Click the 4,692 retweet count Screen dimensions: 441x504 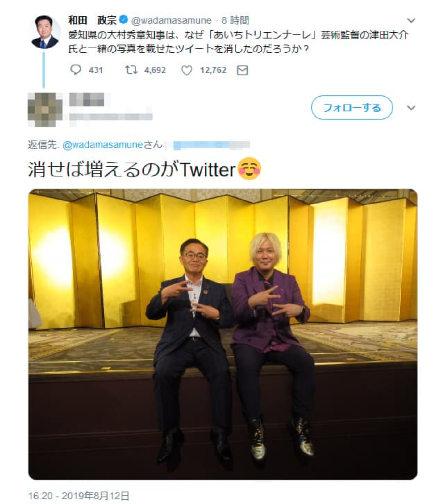pyautogui.click(x=155, y=70)
